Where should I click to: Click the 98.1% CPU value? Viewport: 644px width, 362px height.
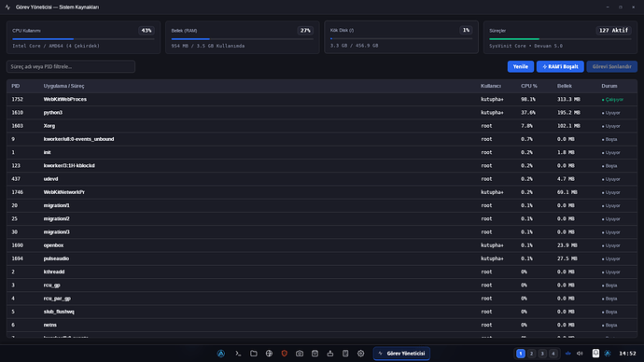click(528, 99)
